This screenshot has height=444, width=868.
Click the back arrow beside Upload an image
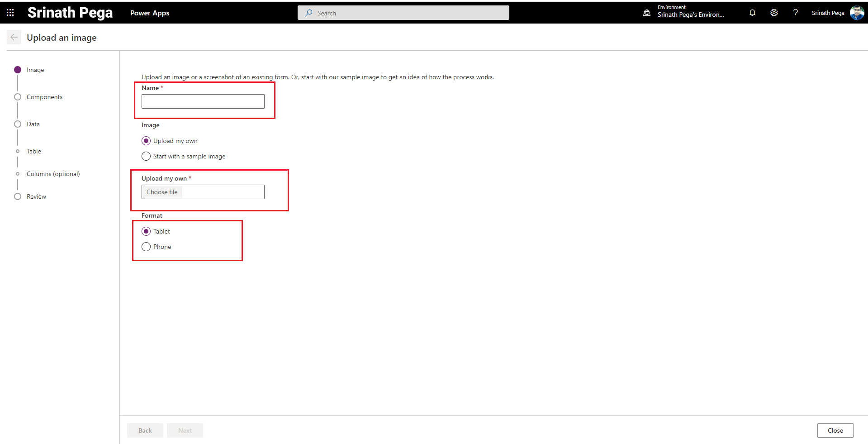point(14,38)
